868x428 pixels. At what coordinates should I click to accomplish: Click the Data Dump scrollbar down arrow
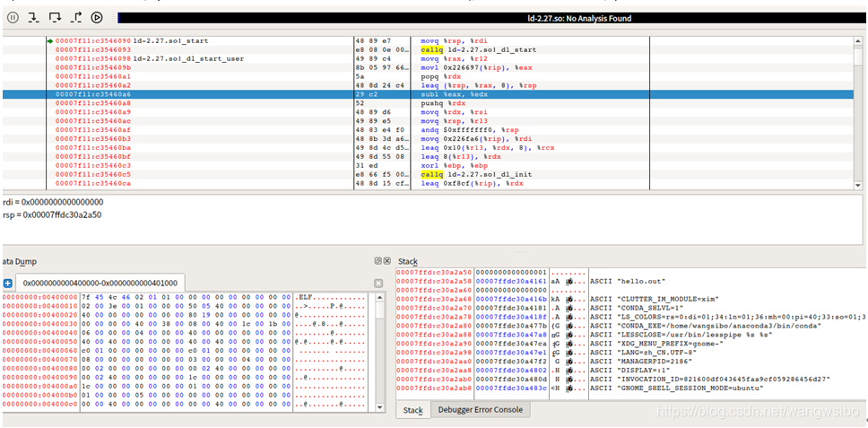(380, 407)
